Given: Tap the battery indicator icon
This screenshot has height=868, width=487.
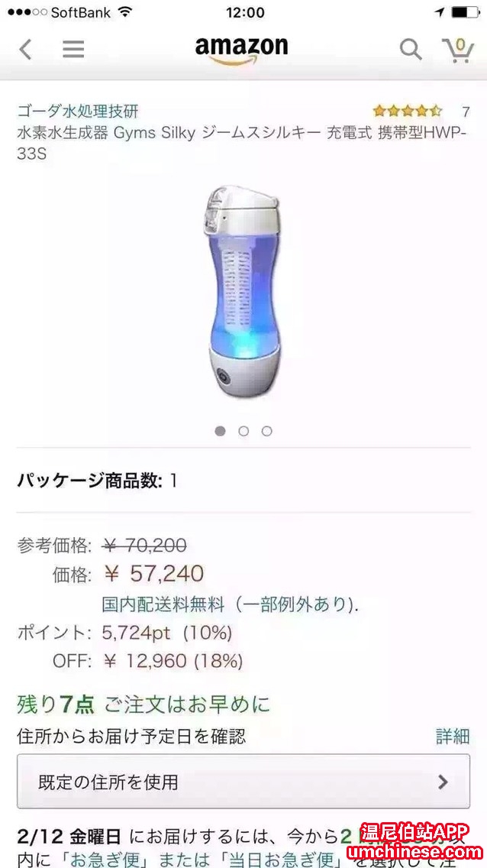Looking at the screenshot, I should (x=465, y=12).
